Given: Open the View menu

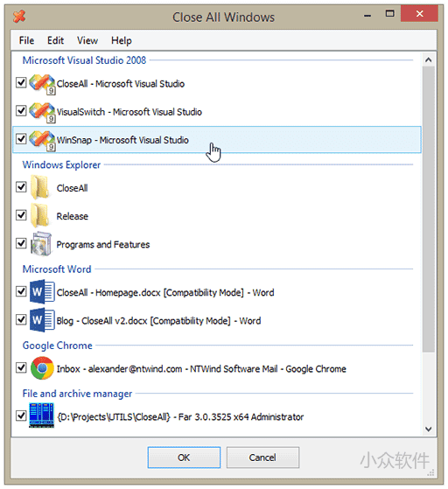Looking at the screenshot, I should coord(87,40).
